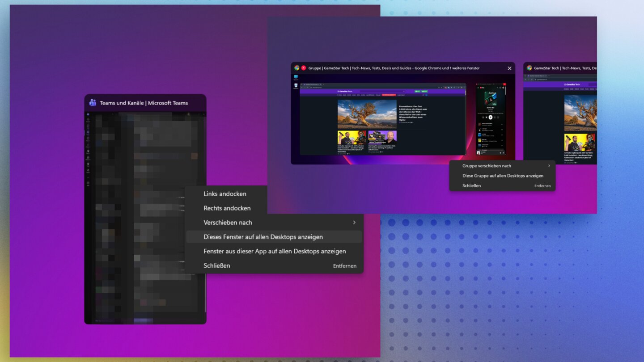The width and height of the screenshot is (644, 362).
Task: Select 'Schließen' in the Teams window context menu
Action: (217, 265)
